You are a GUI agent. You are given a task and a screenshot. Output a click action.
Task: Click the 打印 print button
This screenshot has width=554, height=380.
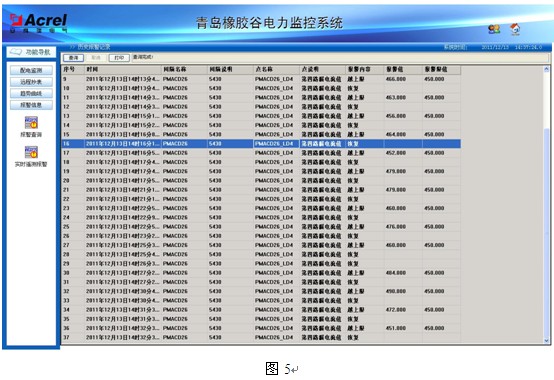tap(119, 58)
